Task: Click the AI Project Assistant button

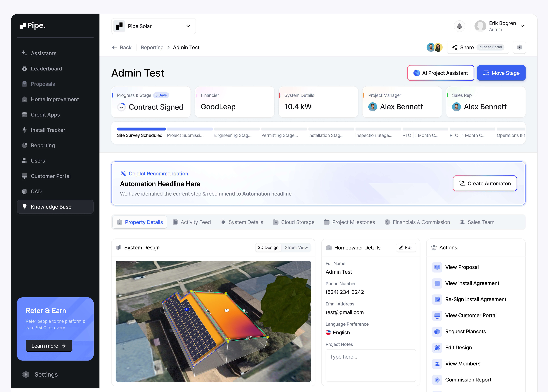Action: click(441, 73)
